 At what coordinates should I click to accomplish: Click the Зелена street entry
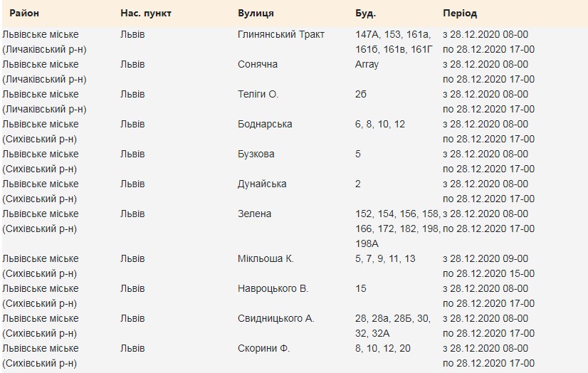click(x=254, y=214)
